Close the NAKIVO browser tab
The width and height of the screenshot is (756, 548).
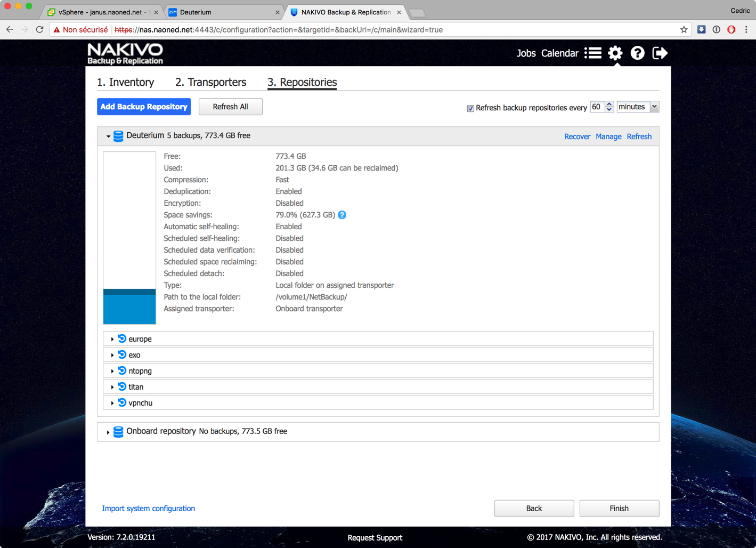point(399,12)
